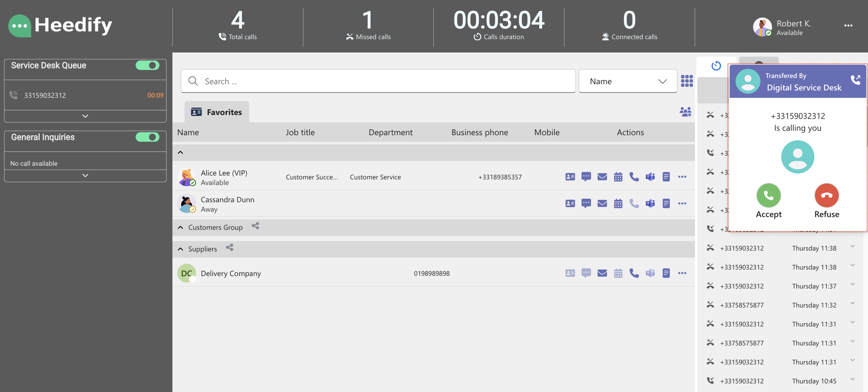Refuse the incoming call
This screenshot has height=392, width=868.
(x=826, y=195)
